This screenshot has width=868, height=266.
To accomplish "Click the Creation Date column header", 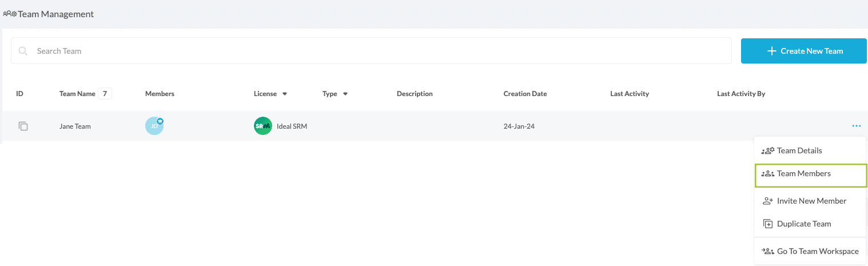I will tap(525, 94).
